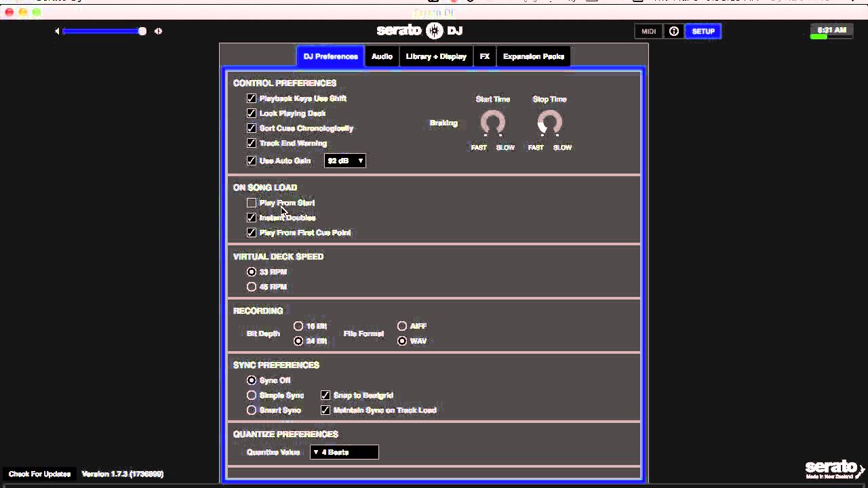The height and width of the screenshot is (488, 868).
Task: Select Sync Off option
Action: tap(252, 381)
